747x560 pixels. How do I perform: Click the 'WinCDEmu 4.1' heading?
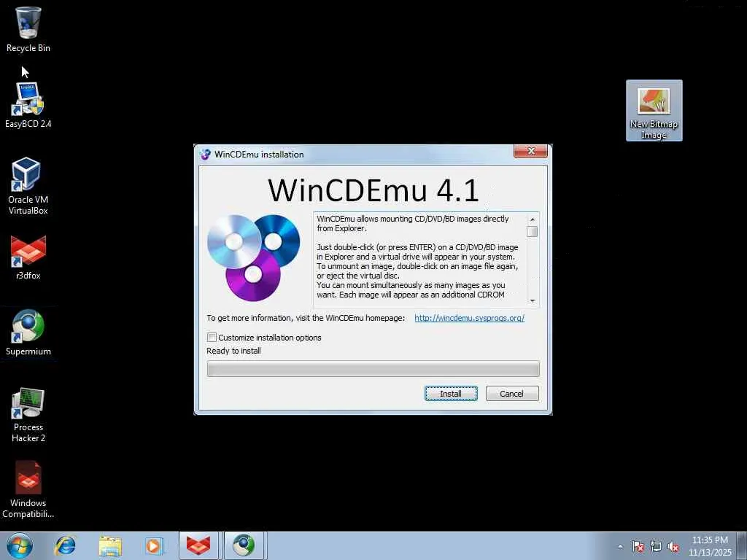point(373,190)
